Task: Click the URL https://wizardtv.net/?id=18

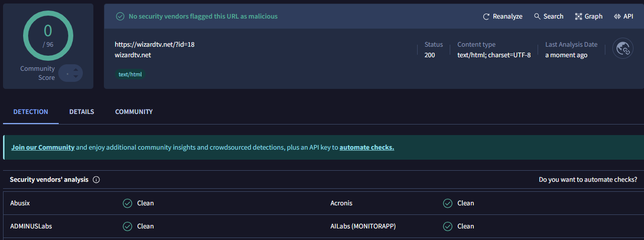Action: 155,44
